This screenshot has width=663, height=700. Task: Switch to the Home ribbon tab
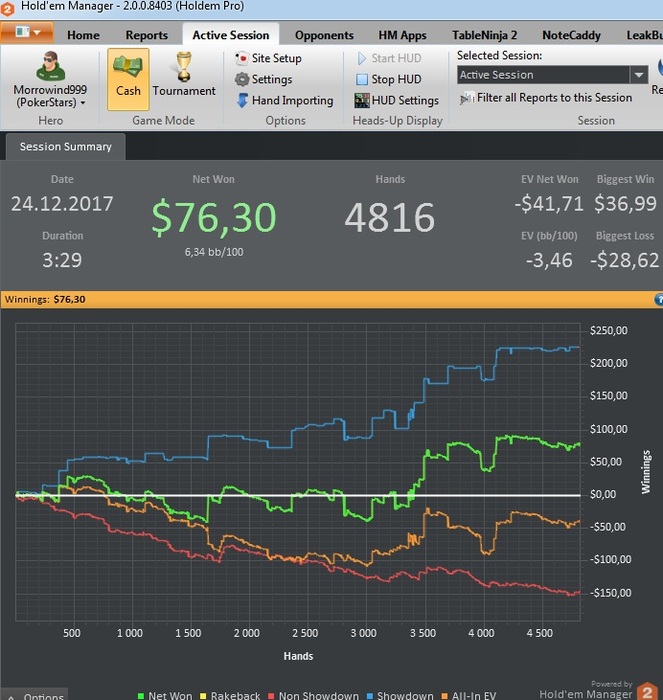[83, 35]
